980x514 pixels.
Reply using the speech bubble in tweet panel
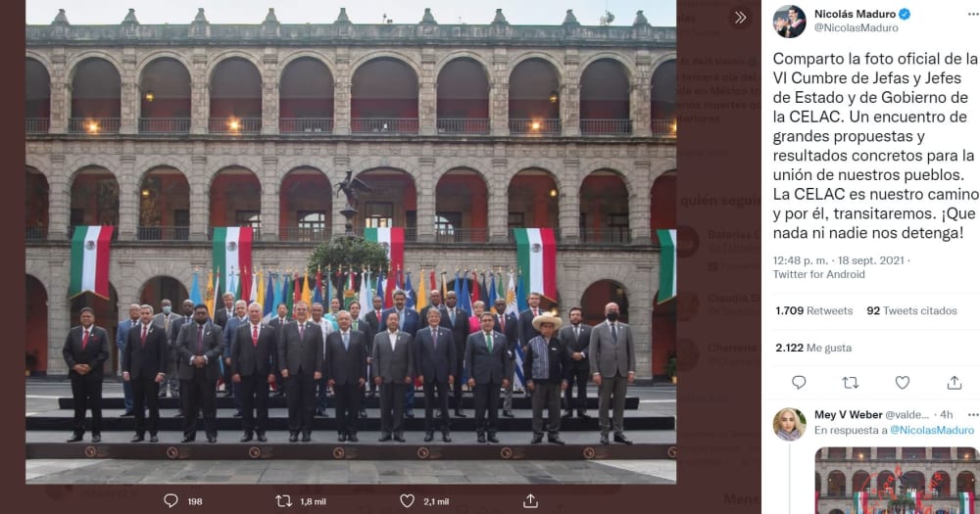coord(799,382)
